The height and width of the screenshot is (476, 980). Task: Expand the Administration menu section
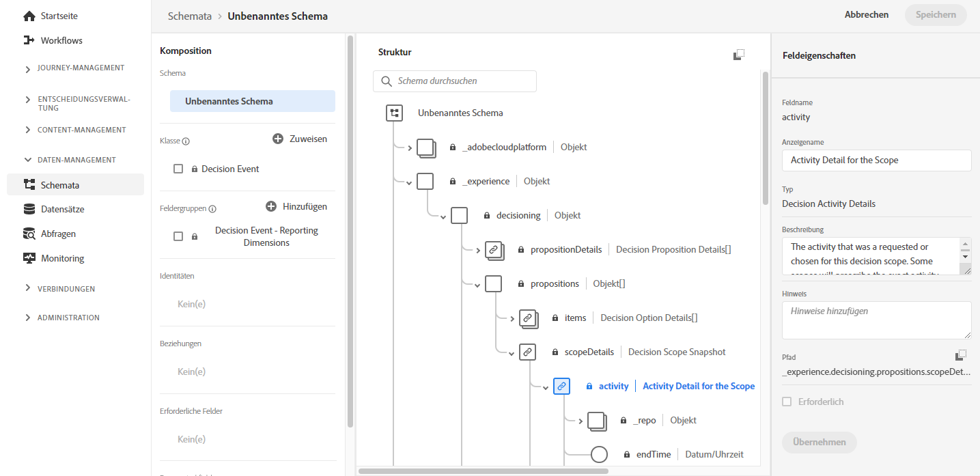(x=27, y=318)
